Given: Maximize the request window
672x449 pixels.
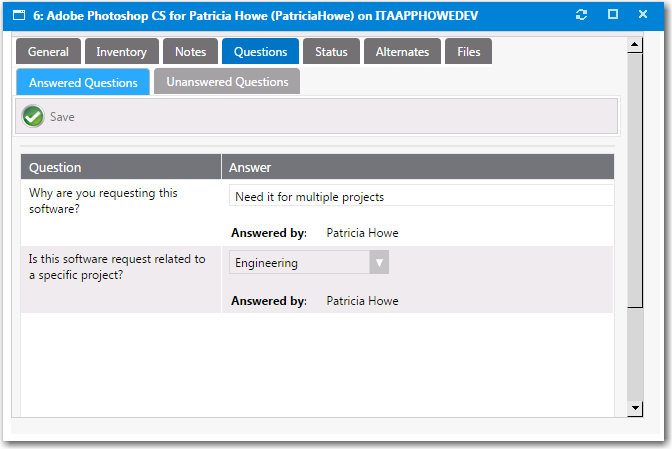Looking at the screenshot, I should [613, 15].
